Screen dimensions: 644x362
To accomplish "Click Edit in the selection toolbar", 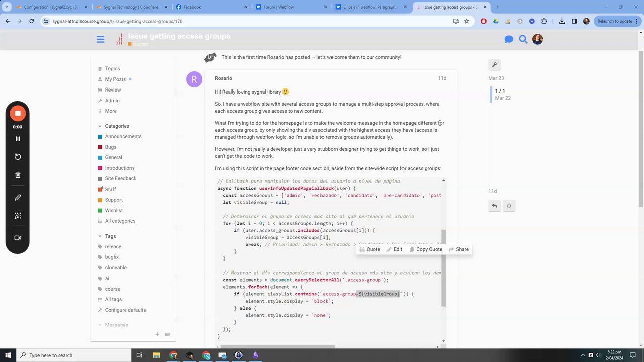I will pos(394,249).
